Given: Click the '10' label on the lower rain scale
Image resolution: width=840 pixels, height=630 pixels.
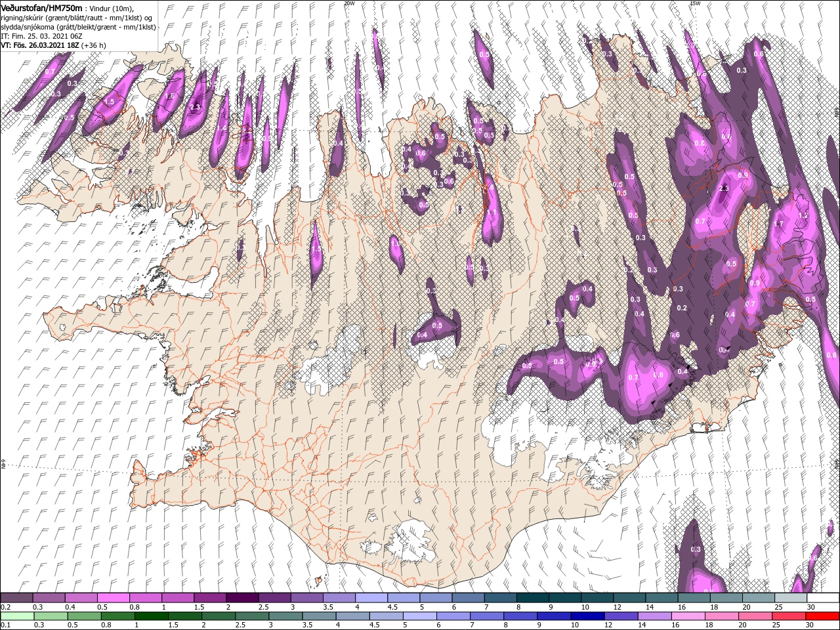Looking at the screenshot, I should click(x=575, y=625).
